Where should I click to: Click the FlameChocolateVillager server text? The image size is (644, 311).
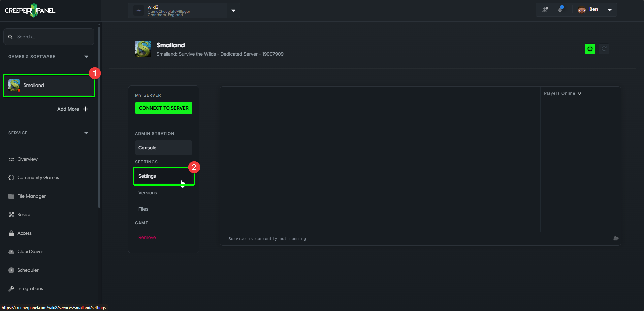169,11
